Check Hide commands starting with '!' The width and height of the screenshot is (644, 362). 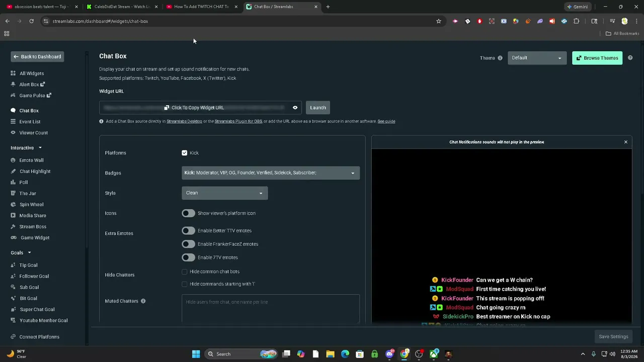[185, 284]
